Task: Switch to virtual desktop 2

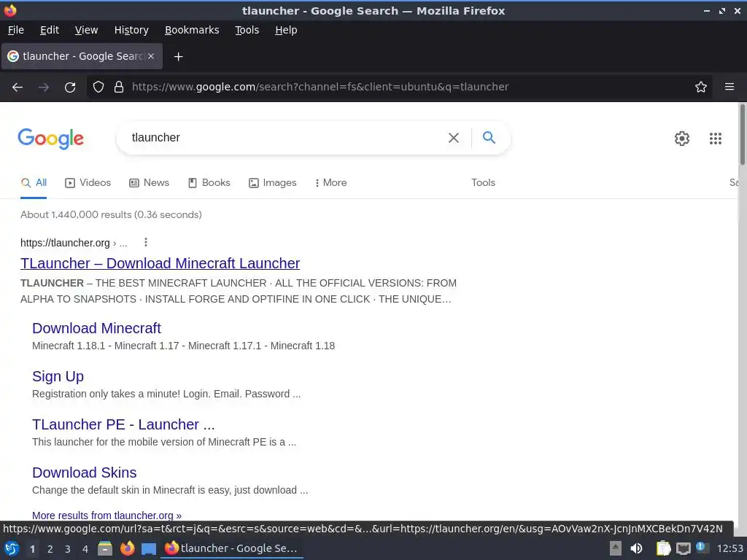Action: pos(50,549)
